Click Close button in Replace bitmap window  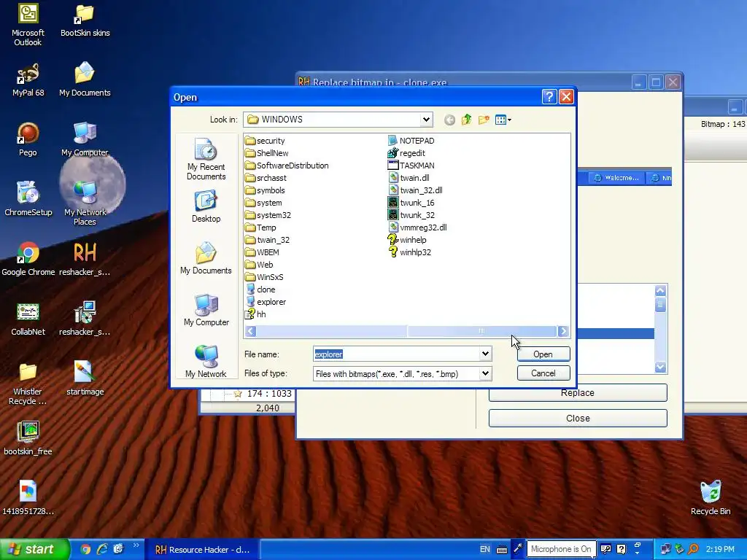578,418
